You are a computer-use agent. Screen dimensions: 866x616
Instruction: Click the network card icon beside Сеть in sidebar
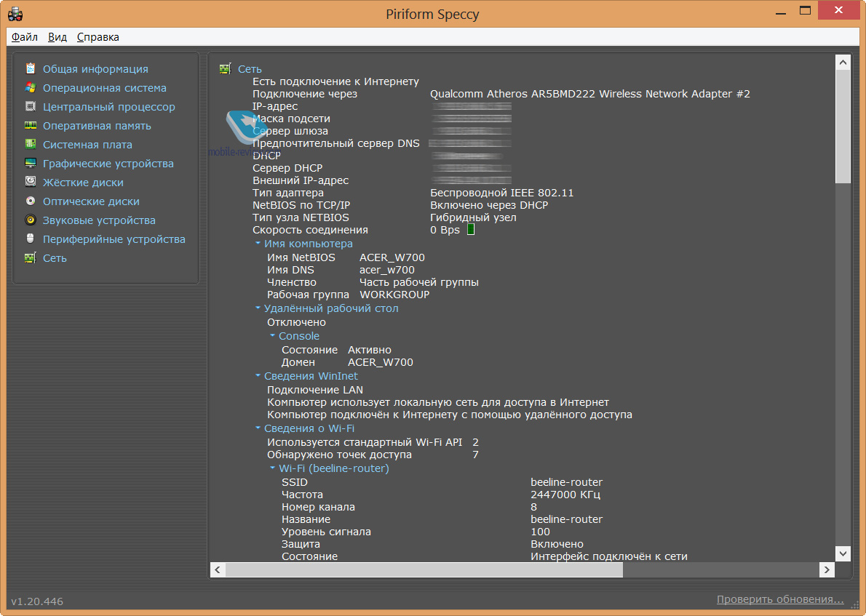tap(31, 257)
